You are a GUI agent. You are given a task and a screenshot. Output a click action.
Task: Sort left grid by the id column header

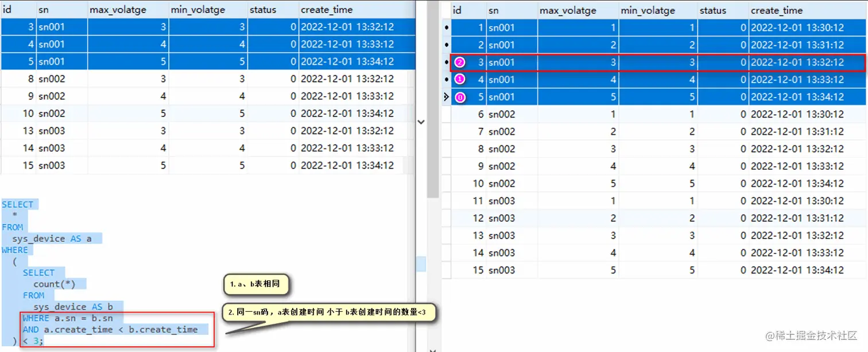pos(18,10)
